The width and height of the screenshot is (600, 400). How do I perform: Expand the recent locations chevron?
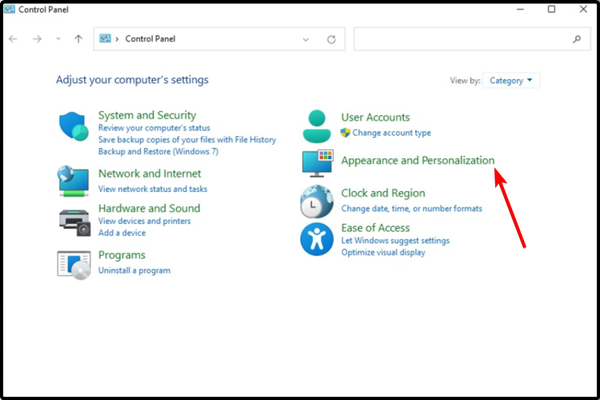59,40
